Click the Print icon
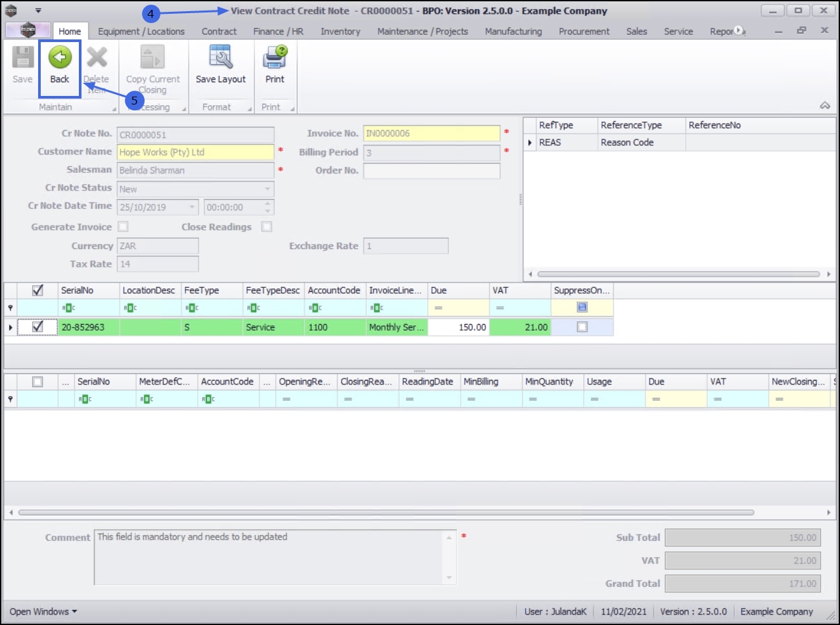Screen dimensions: 840x625 pos(275,58)
